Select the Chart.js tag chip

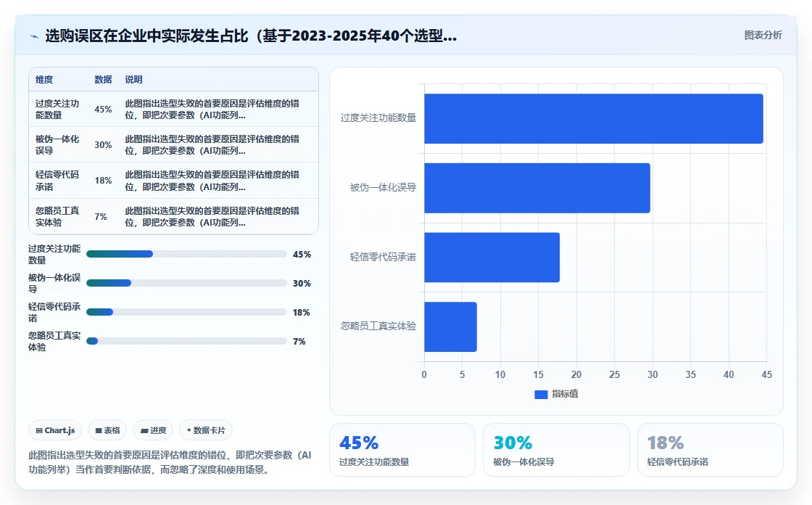coord(55,430)
